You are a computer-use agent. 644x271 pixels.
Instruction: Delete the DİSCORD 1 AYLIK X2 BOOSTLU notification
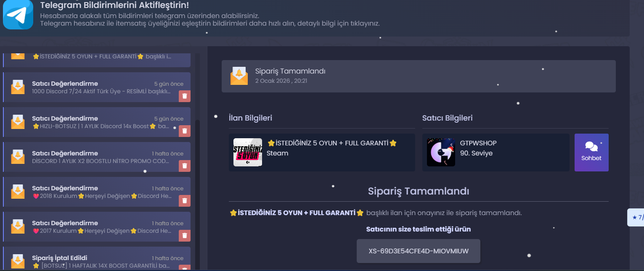pyautogui.click(x=185, y=166)
